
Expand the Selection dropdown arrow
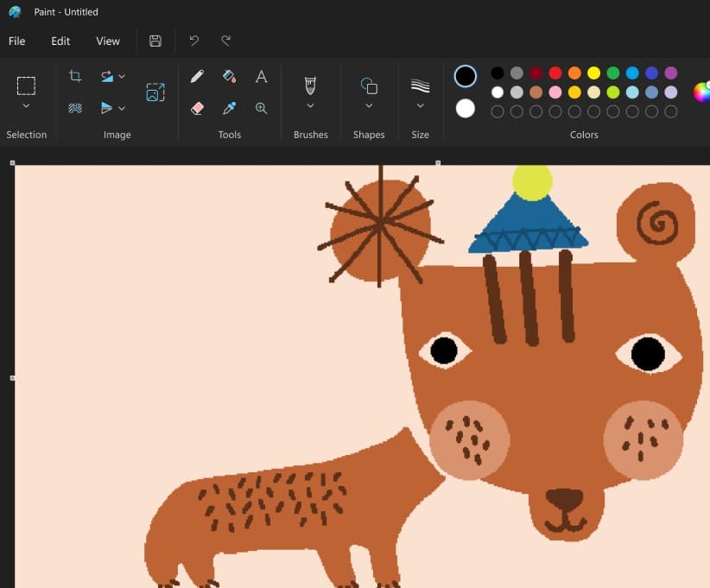click(26, 106)
